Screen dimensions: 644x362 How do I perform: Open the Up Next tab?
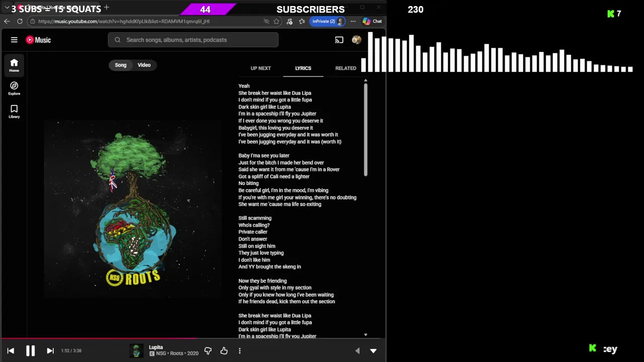pyautogui.click(x=261, y=68)
